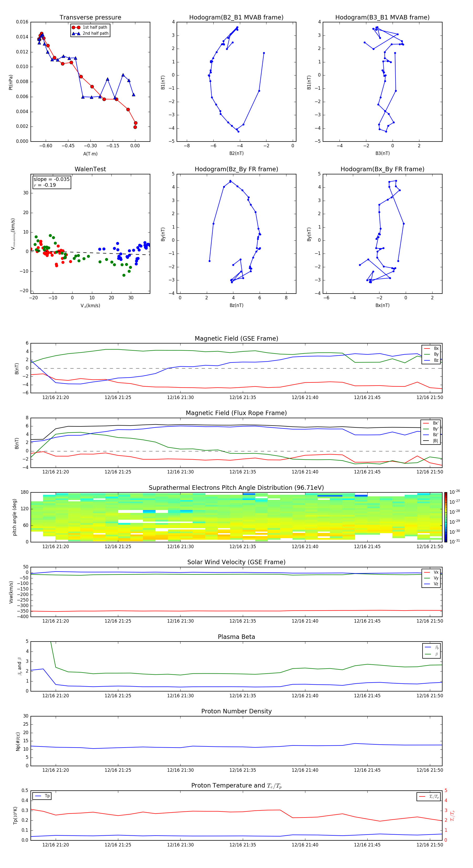Click the 'V_A(km/s)' x-axis label
The width and height of the screenshot is (473, 868).
[x=90, y=306]
